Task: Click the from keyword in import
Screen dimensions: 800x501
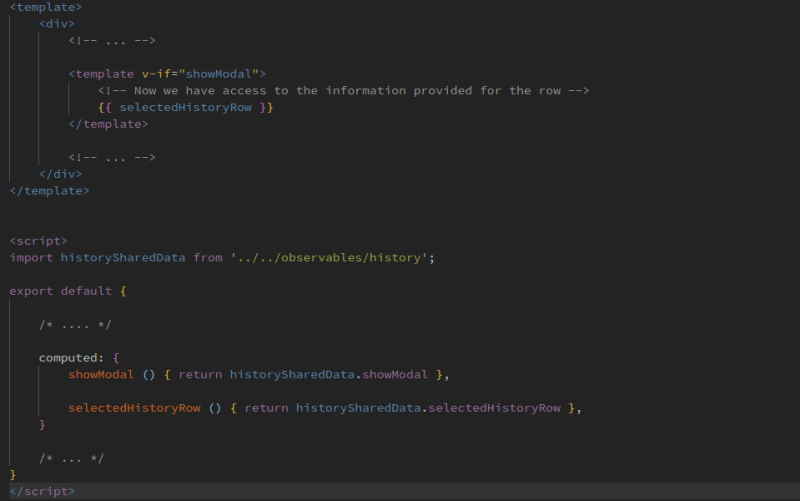Action: coord(208,258)
